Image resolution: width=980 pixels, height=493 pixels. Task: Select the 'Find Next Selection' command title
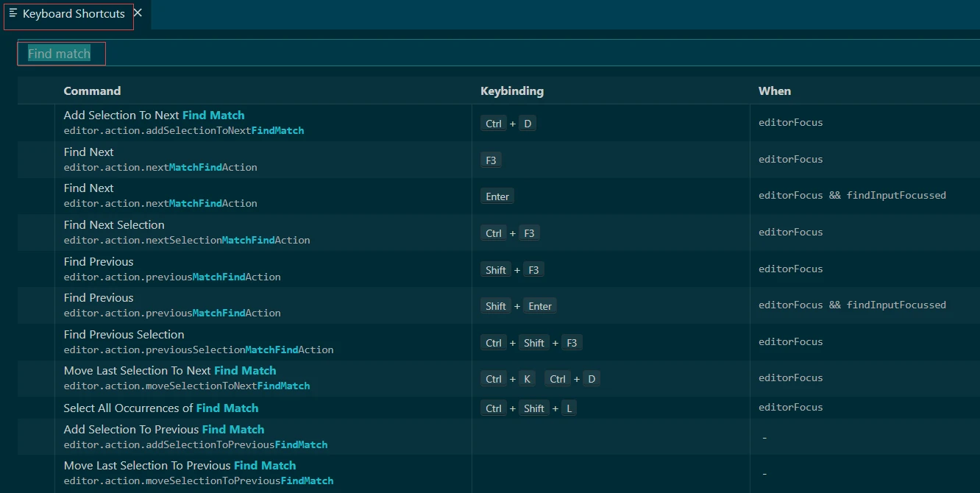click(114, 225)
